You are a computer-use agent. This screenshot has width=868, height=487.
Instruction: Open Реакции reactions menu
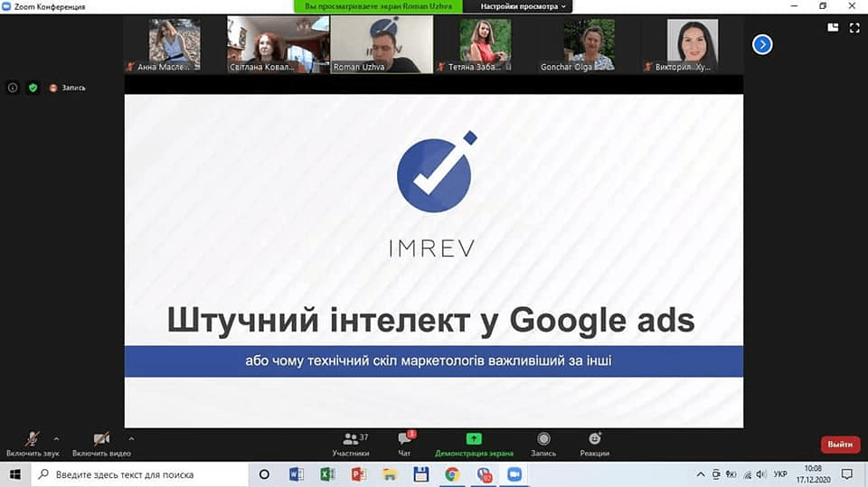click(595, 445)
